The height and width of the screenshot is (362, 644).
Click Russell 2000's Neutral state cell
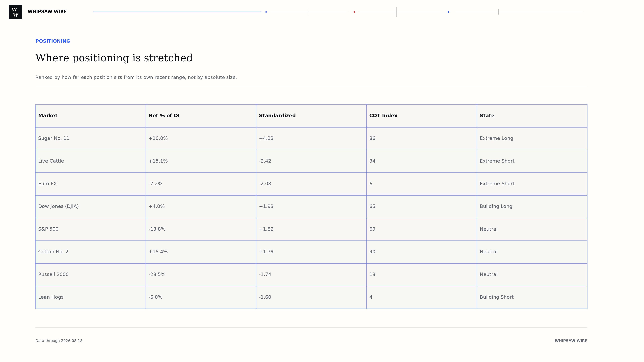pyautogui.click(x=532, y=275)
